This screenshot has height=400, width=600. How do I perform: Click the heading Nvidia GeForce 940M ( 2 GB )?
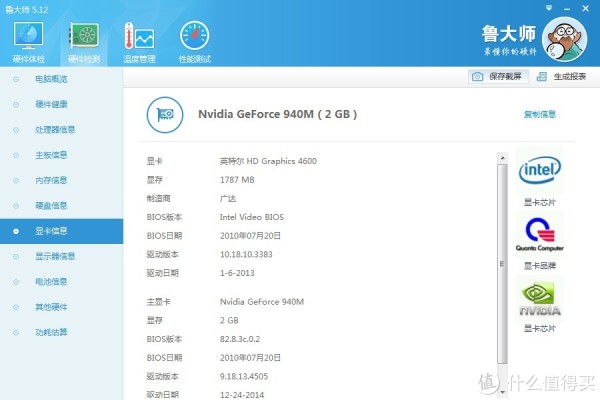pos(277,114)
